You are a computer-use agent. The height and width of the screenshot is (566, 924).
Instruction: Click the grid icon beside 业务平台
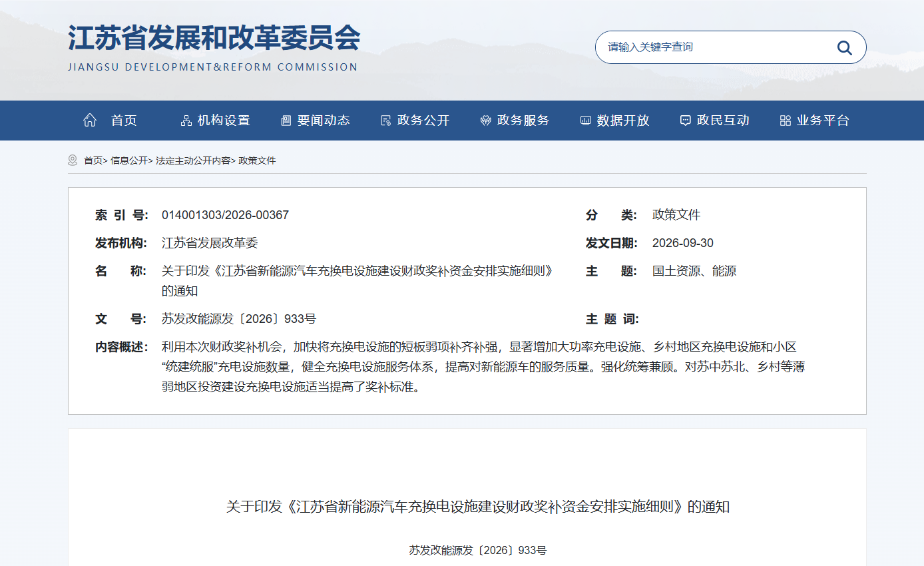point(786,121)
